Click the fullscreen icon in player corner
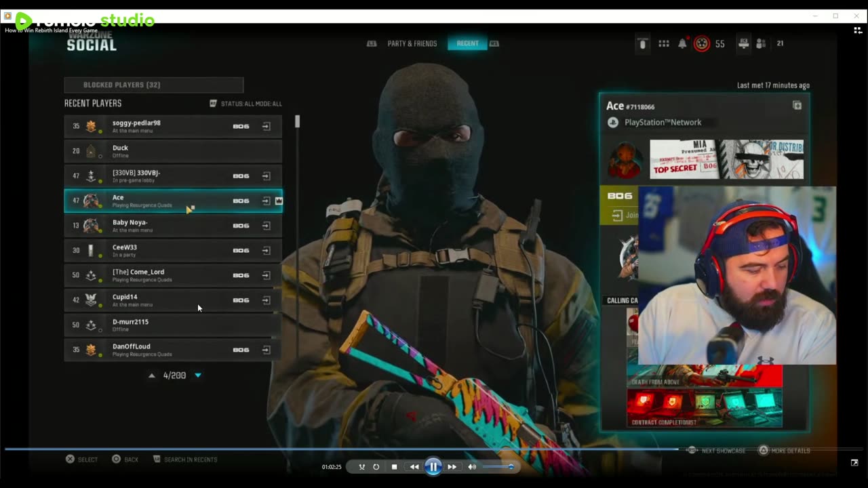The image size is (868, 488). click(854, 463)
